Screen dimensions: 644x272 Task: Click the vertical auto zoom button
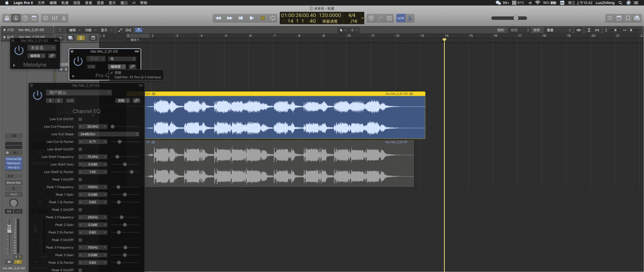click(x=589, y=30)
